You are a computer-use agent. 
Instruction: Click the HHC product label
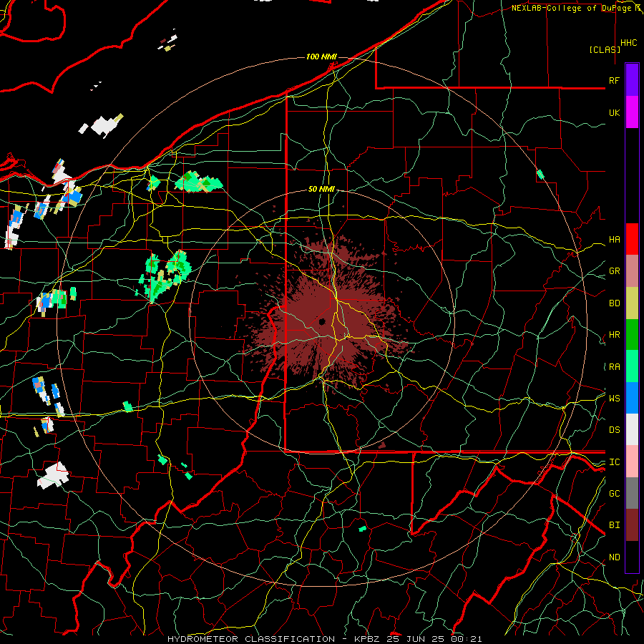(629, 43)
